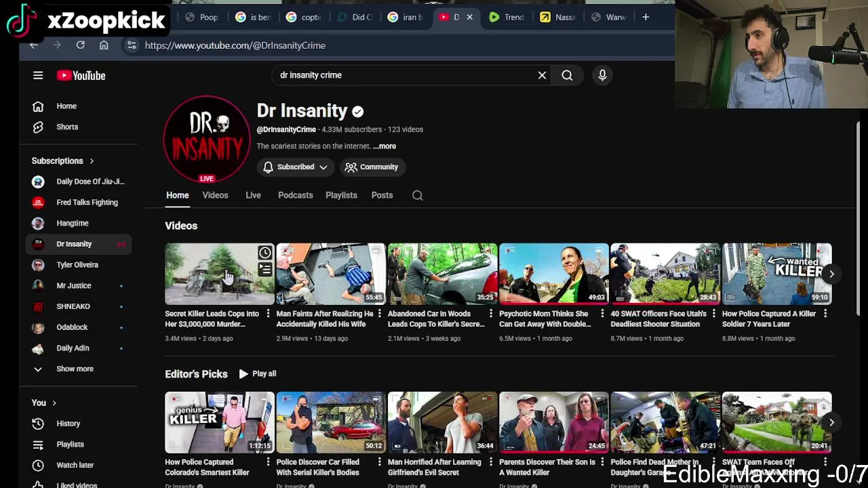Close the active Dr Insanity browser tab
Image resolution: width=868 pixels, height=488 pixels.
[x=469, y=17]
